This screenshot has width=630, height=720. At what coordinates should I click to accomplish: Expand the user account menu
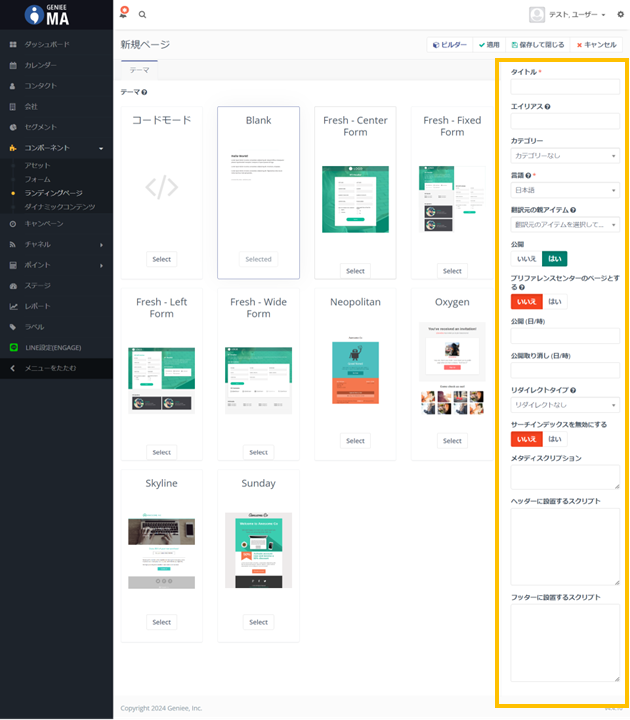(568, 14)
